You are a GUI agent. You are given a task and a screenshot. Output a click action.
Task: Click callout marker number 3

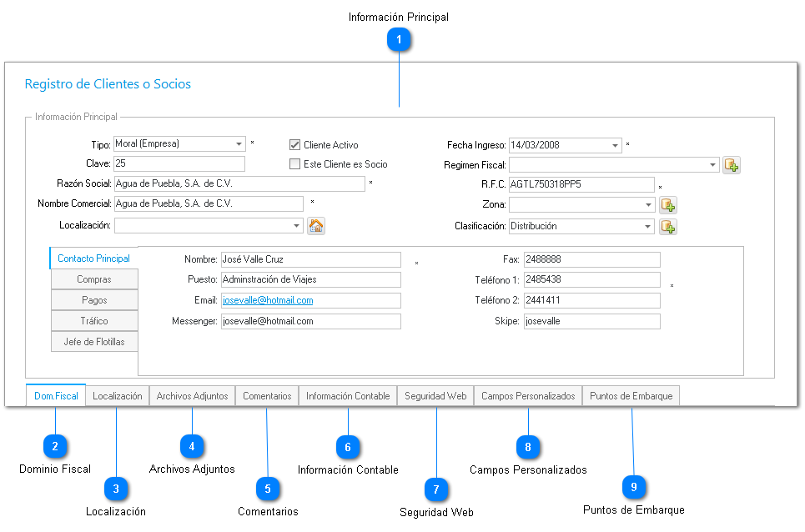pyautogui.click(x=116, y=489)
